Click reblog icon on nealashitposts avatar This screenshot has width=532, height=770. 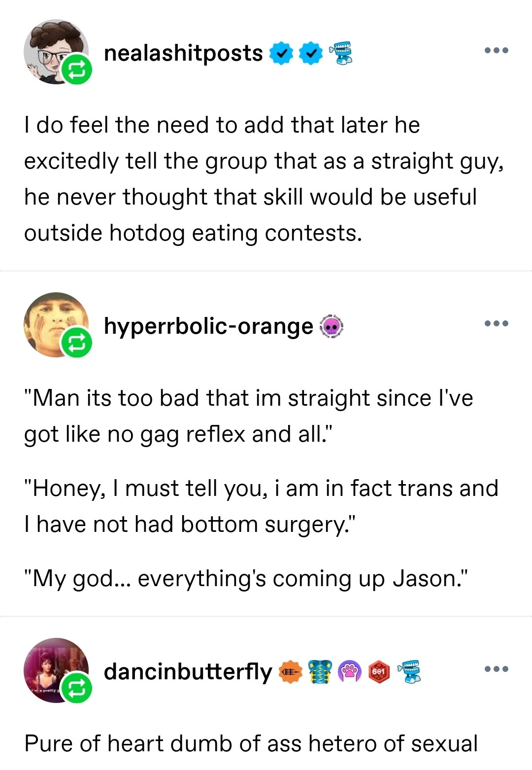[x=76, y=70]
